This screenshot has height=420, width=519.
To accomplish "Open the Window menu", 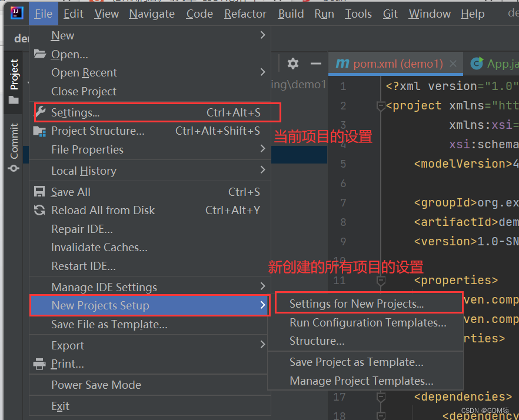I will [430, 14].
